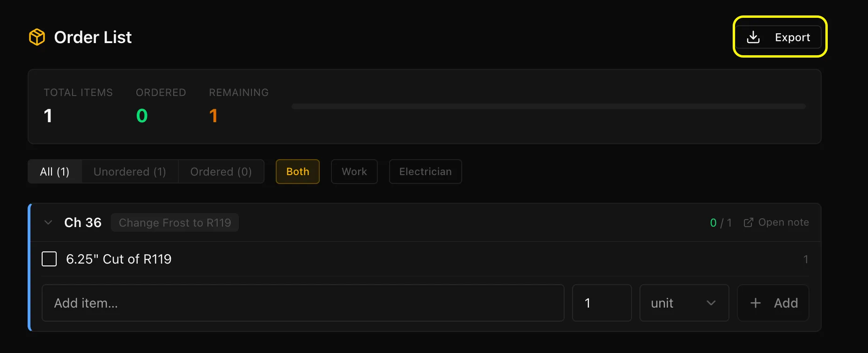Enable the Electrician filter chip
This screenshot has width=868, height=353.
point(425,172)
